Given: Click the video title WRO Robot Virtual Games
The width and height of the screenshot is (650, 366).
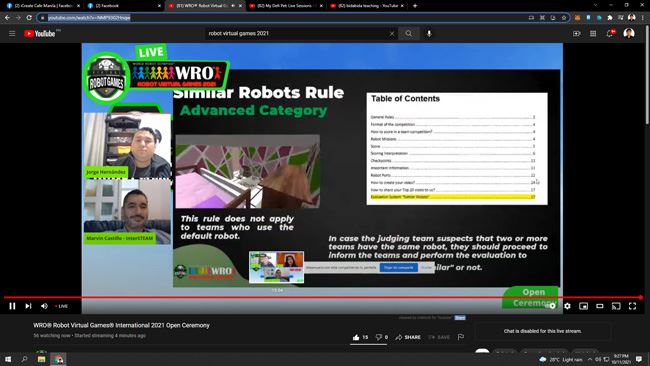Looking at the screenshot, I should click(121, 325).
